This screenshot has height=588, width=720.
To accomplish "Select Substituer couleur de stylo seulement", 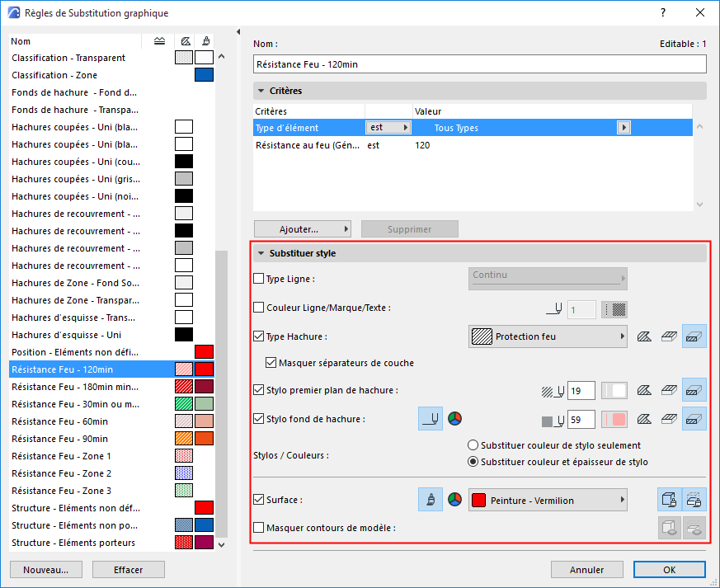I will point(473,445).
